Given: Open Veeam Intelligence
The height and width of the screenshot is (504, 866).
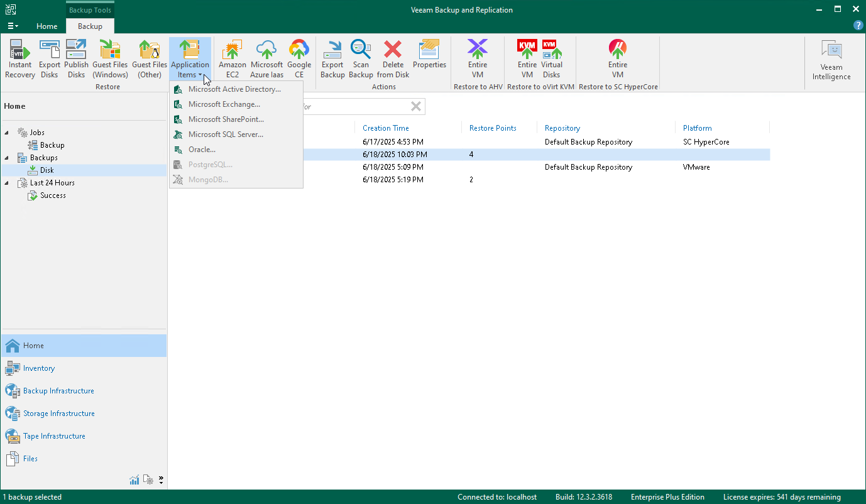Looking at the screenshot, I should 831,60.
